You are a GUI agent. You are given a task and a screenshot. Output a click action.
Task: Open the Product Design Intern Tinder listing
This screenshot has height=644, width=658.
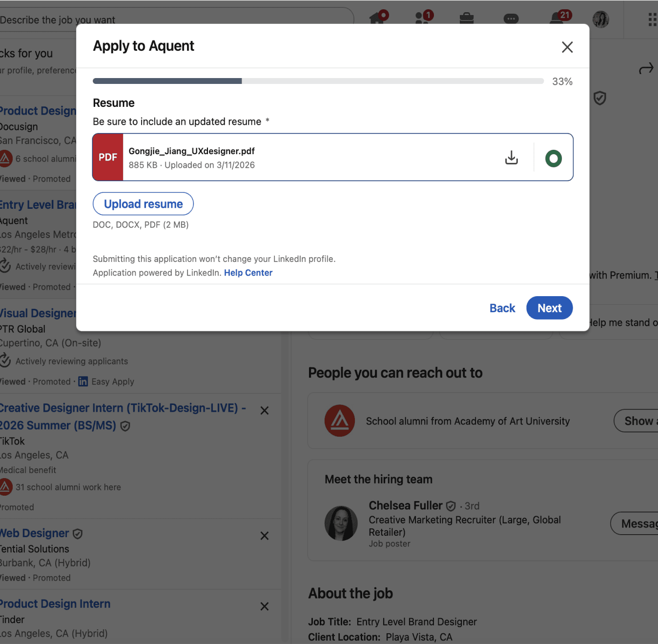click(x=55, y=604)
